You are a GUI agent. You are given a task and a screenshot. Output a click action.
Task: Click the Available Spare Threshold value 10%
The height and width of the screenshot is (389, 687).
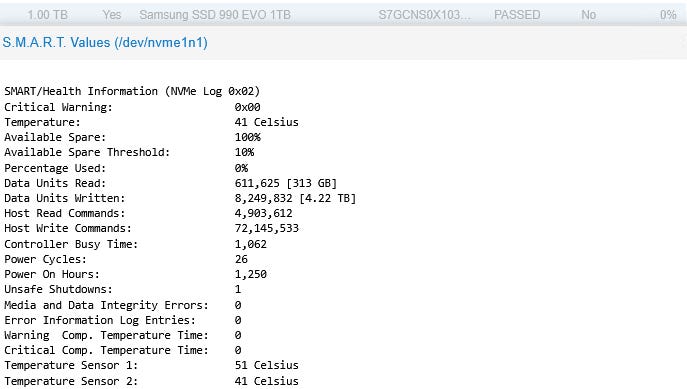(244, 152)
